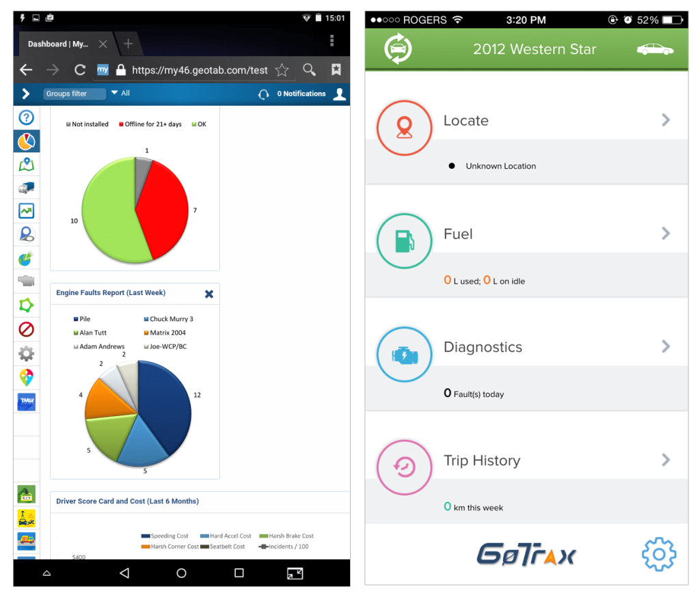Tap the white car icon in header

click(654, 49)
